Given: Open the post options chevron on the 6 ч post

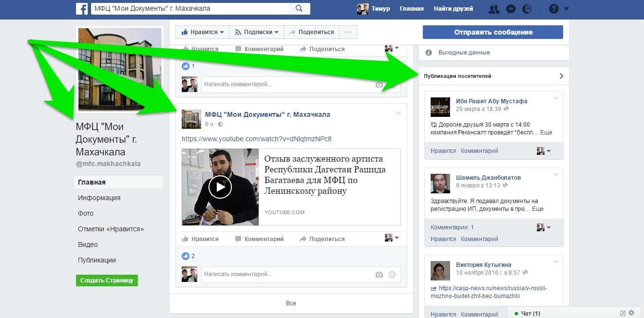Looking at the screenshot, I should click(x=398, y=113).
